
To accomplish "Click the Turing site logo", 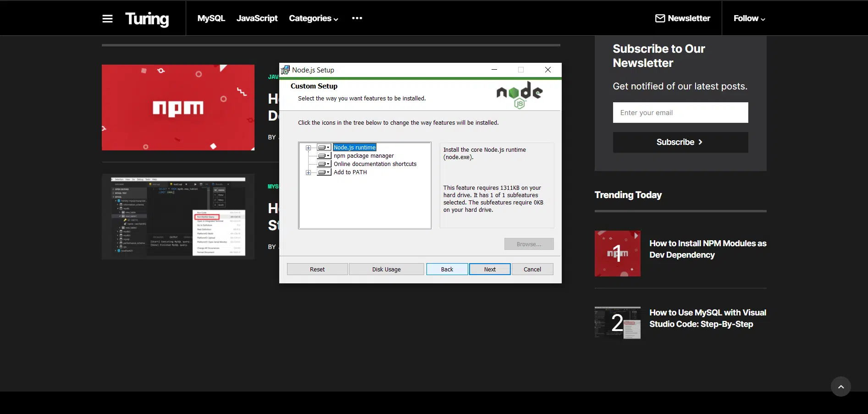I will [147, 19].
